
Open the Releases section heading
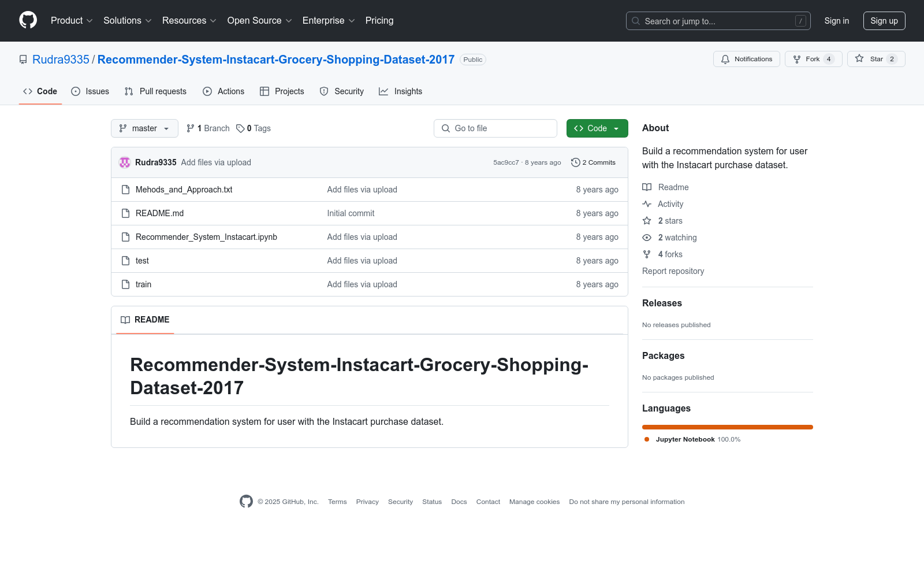click(662, 303)
